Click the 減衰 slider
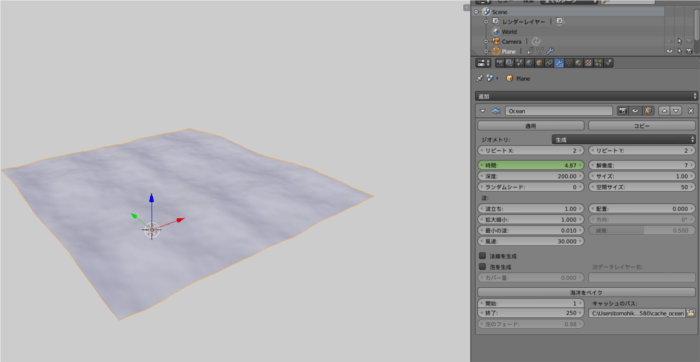Viewport: 700px width, 362px height. (x=642, y=230)
